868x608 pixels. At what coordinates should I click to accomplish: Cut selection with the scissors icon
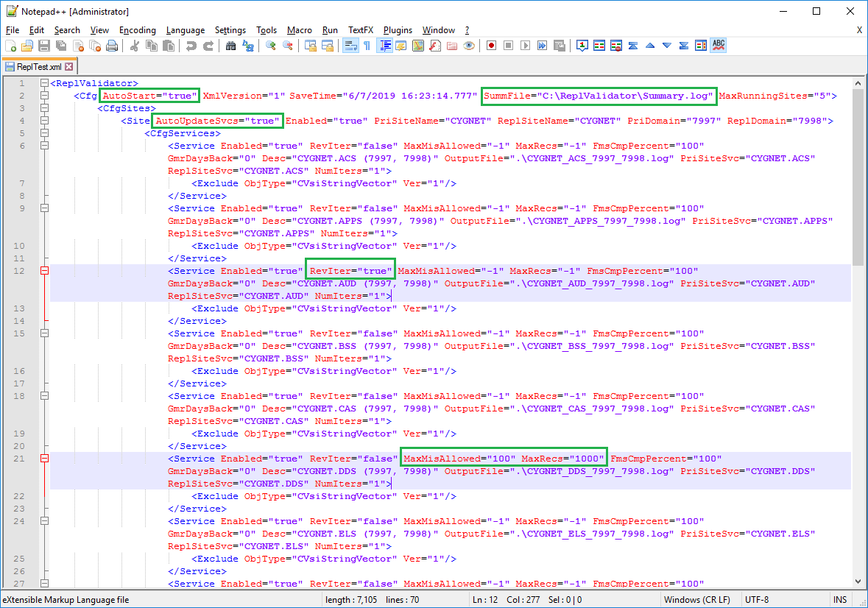tap(134, 46)
